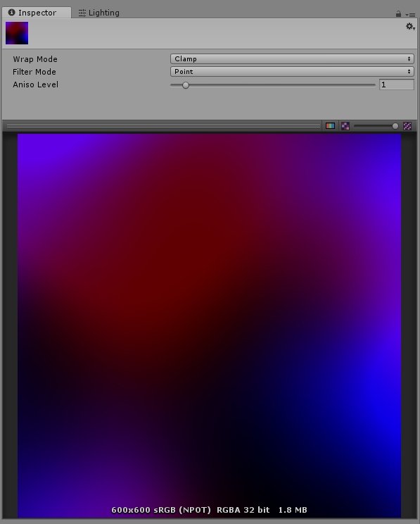Open the Filter Mode dropdown
Image resolution: width=420 pixels, height=524 pixels.
point(292,72)
